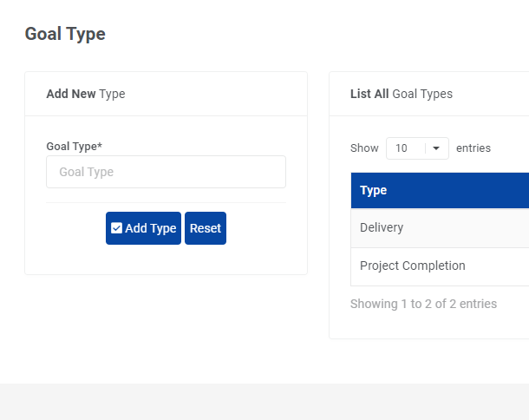This screenshot has width=529, height=420.
Task: Click the Goal Type page heading
Action: pyautogui.click(x=65, y=34)
